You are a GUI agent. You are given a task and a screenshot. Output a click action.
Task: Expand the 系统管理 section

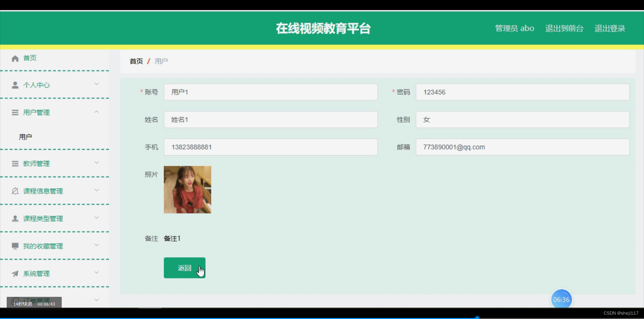tap(97, 272)
